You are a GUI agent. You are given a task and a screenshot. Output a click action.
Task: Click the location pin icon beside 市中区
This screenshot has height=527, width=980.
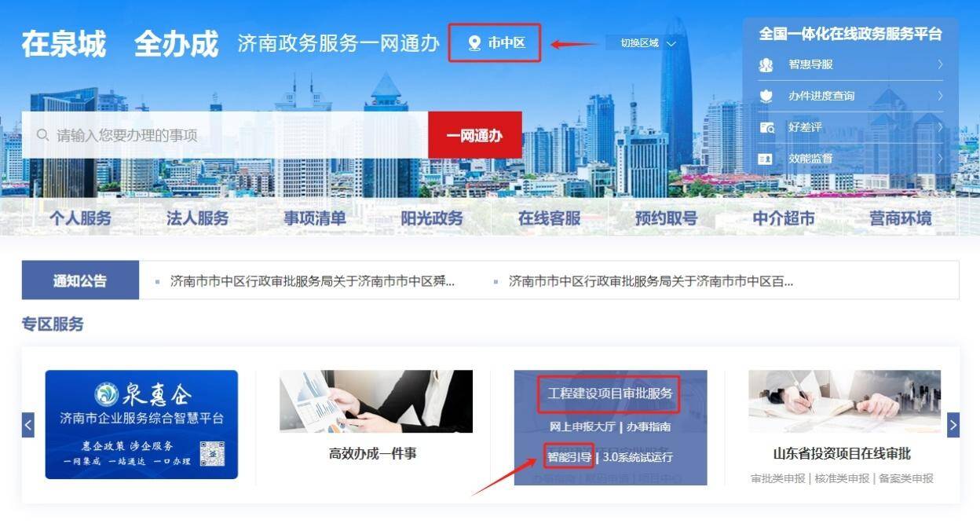coord(474,43)
